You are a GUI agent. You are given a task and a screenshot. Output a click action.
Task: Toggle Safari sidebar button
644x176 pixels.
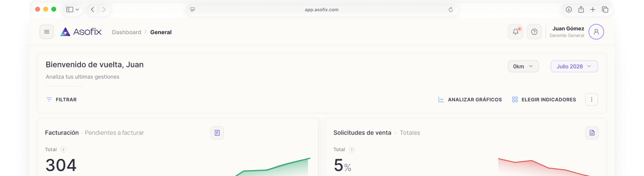pos(70,9)
